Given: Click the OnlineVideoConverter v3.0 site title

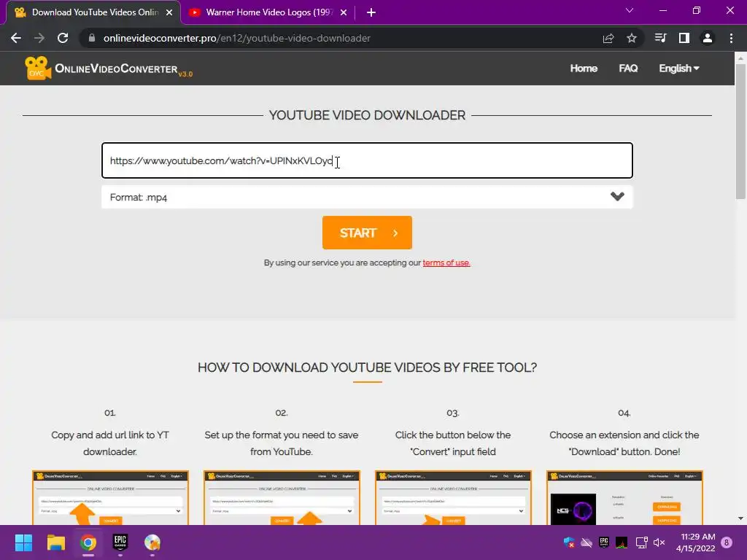Looking at the screenshot, I should [x=123, y=69].
